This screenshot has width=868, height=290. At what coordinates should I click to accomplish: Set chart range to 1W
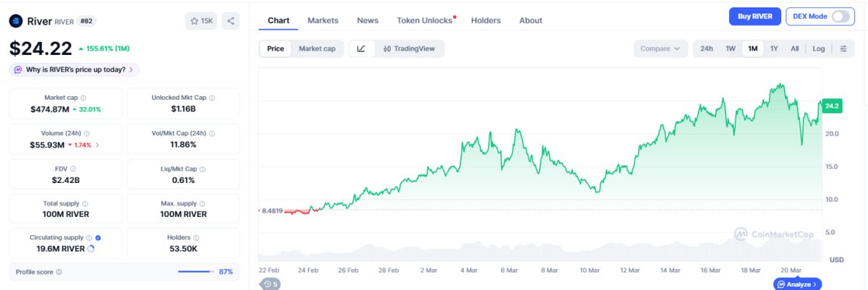[x=730, y=48]
